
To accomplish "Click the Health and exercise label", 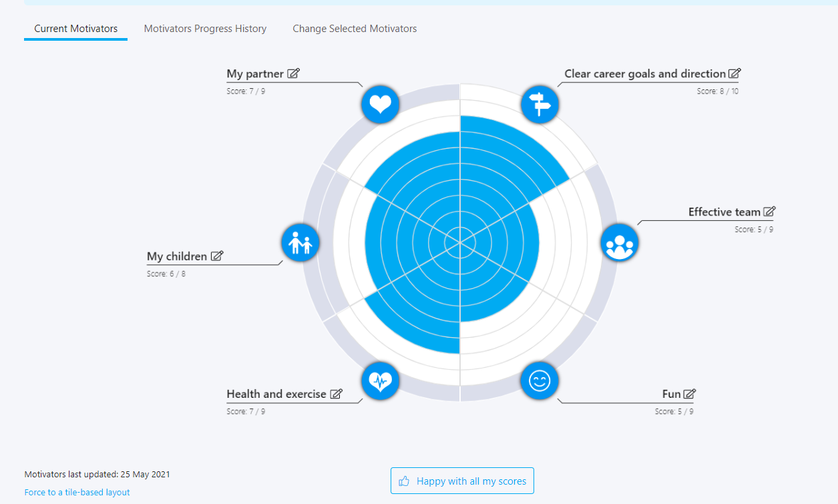I will point(276,394).
